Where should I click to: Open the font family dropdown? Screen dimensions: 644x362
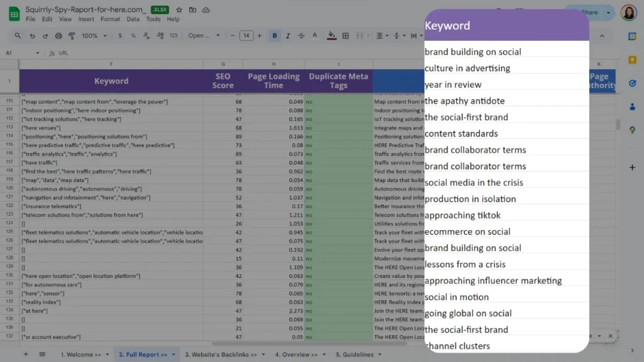(x=200, y=36)
